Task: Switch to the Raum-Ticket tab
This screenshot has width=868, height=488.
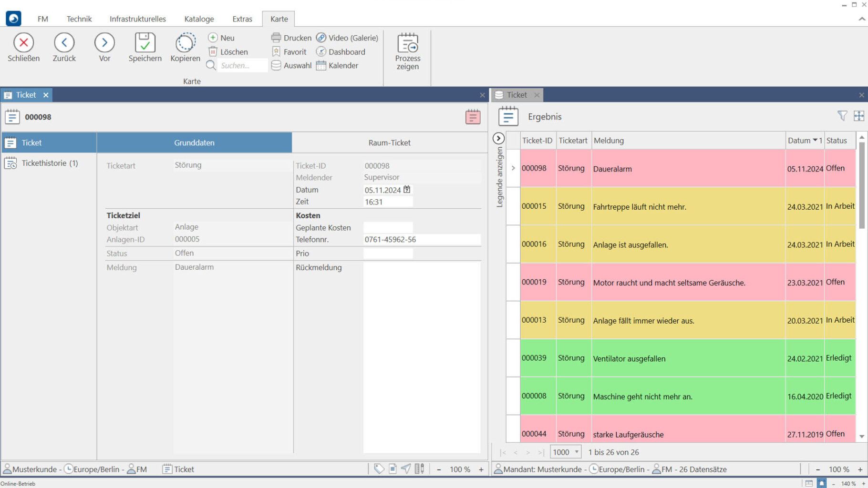Action: 389,142
